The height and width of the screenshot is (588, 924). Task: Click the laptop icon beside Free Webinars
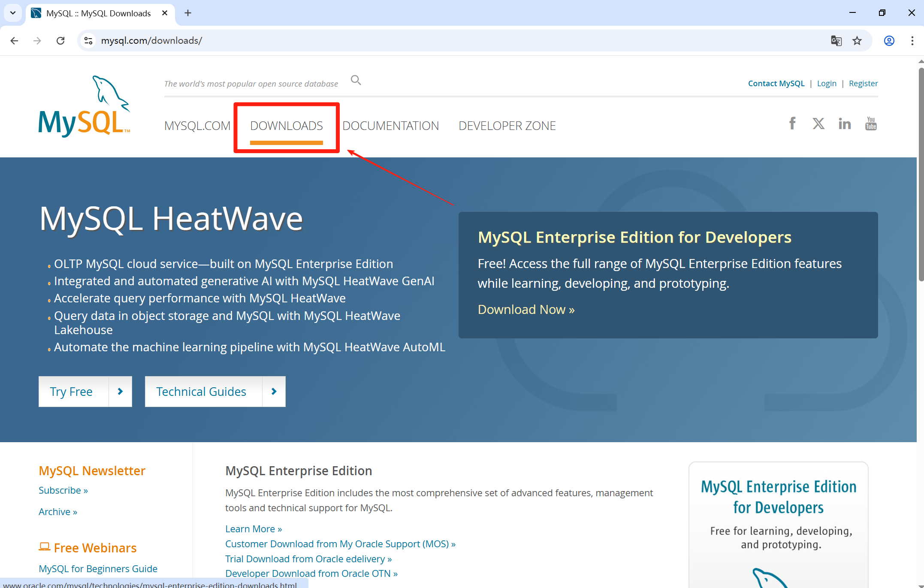click(45, 547)
